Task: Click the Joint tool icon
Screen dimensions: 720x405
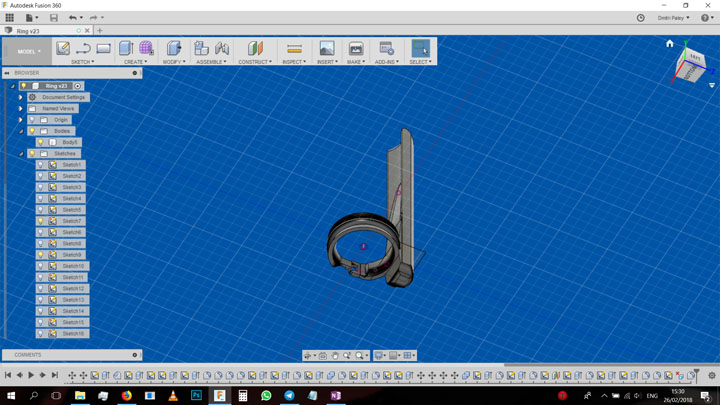Action: pyautogui.click(x=222, y=48)
